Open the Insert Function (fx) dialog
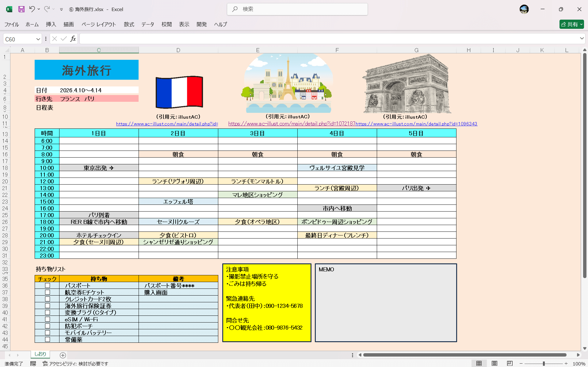The width and height of the screenshot is (588, 367). point(73,38)
